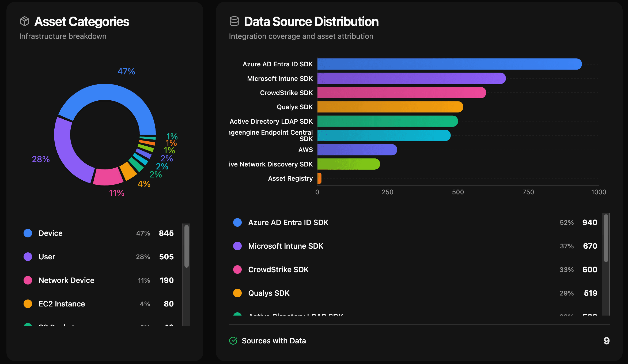The width and height of the screenshot is (628, 364).
Task: Click the AWS chart axis label
Action: coord(305,150)
